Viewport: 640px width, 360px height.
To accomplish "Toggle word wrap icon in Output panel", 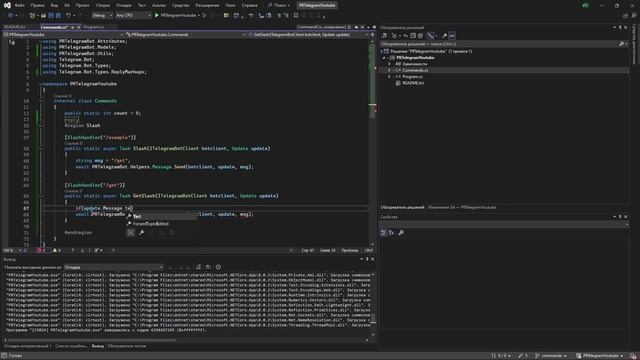I will (x=208, y=267).
